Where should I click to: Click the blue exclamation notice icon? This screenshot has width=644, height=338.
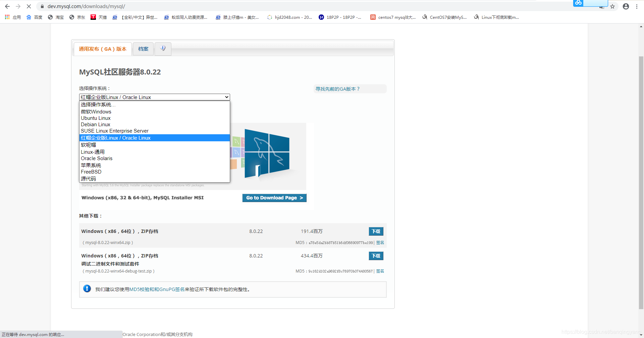click(87, 289)
